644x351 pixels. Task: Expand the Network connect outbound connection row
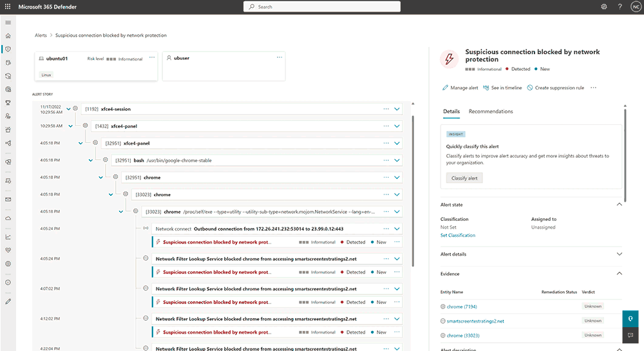(397, 229)
